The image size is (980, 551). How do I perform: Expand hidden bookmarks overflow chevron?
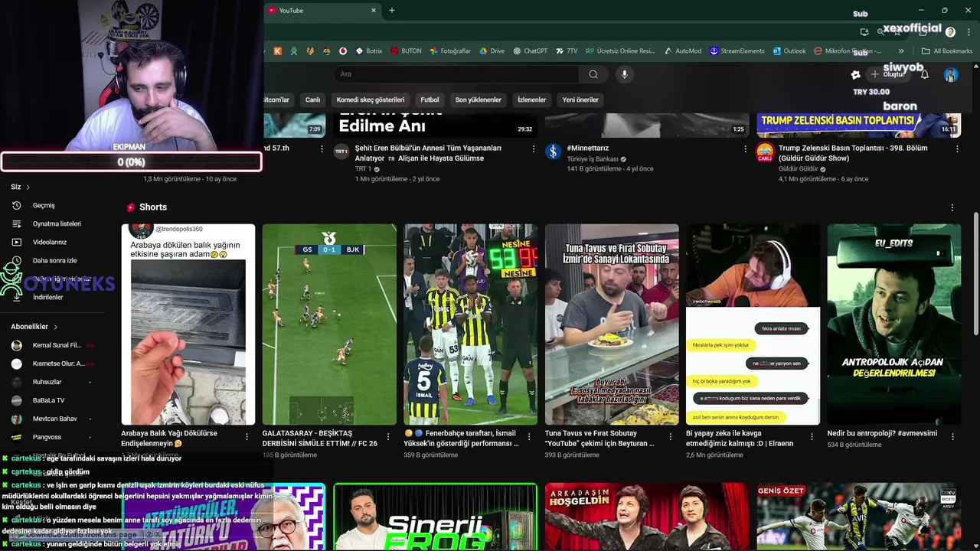pyautogui.click(x=901, y=51)
